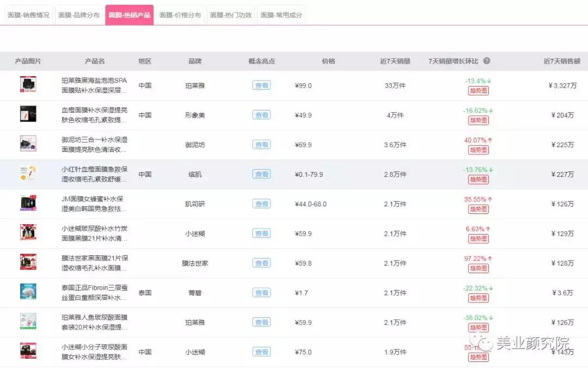Viewport: 588px width, 369px height.
Task: Click the 小迷糊玻尿酸黑膜 product link
Action: click(x=94, y=233)
